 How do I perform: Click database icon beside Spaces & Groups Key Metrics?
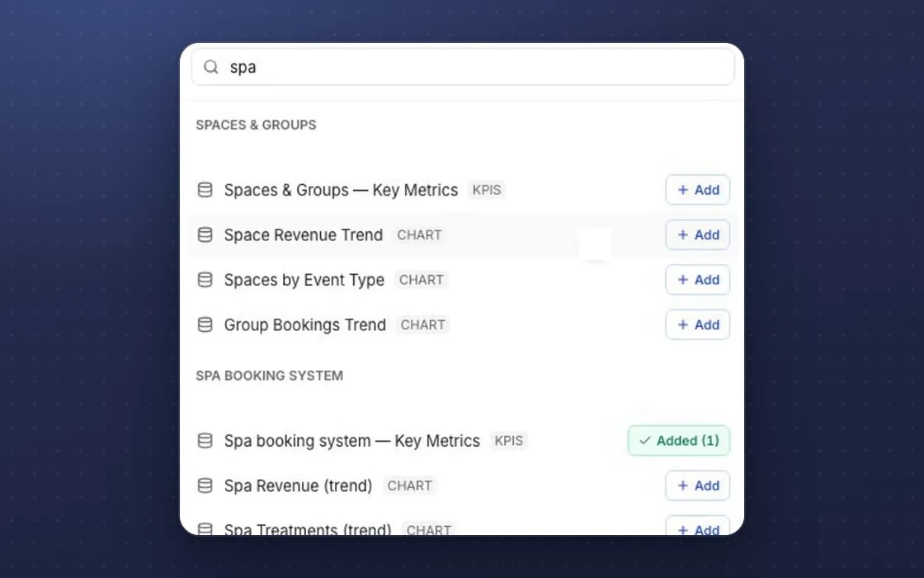pos(205,190)
